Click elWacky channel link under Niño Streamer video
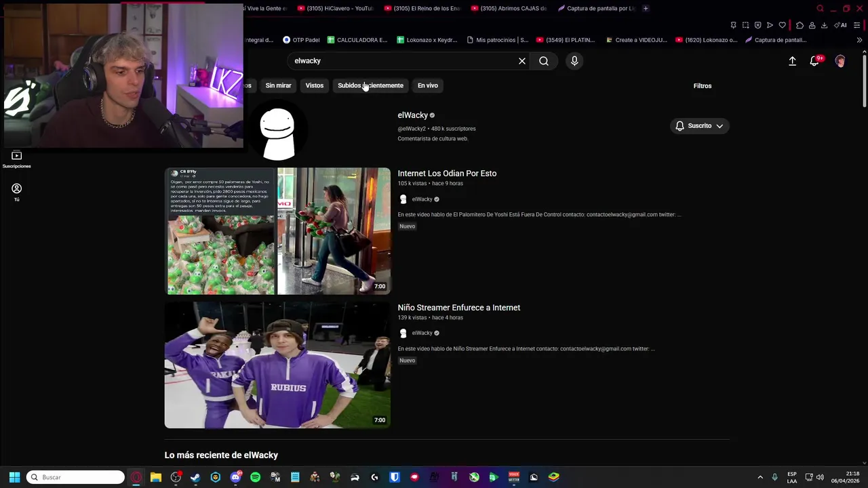Image resolution: width=868 pixels, height=488 pixels. [422, 333]
